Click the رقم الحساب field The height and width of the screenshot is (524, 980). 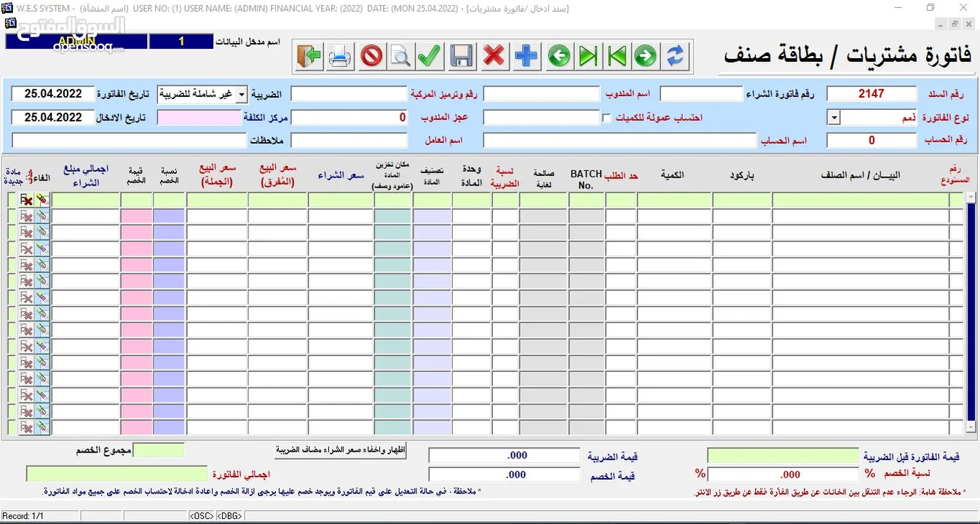pos(872,140)
